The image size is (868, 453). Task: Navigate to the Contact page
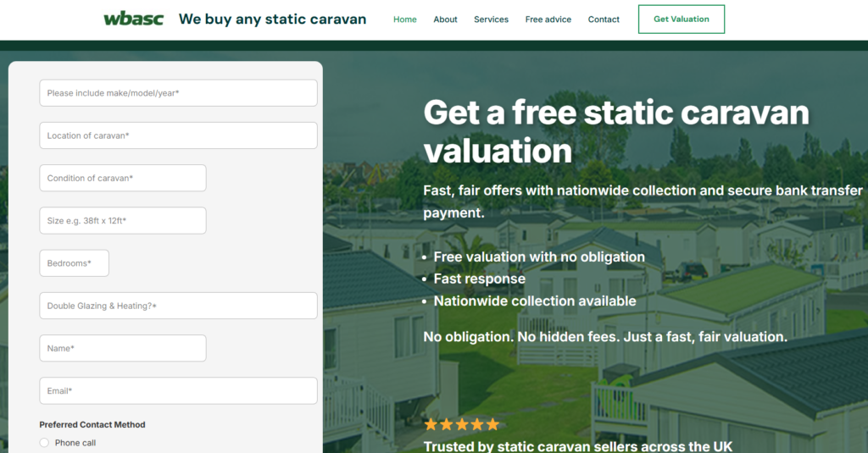tap(604, 19)
